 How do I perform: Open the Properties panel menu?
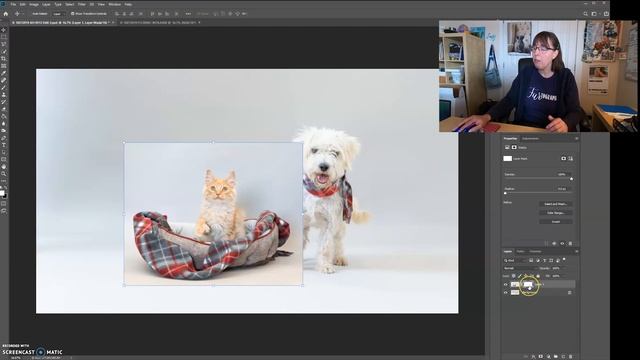[x=576, y=138]
